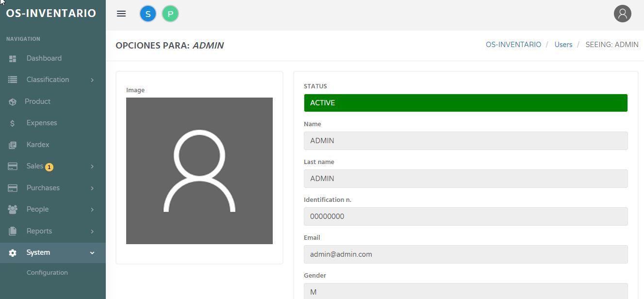Expand the People submenu chevron
This screenshot has width=644, height=299.
pos(92,210)
